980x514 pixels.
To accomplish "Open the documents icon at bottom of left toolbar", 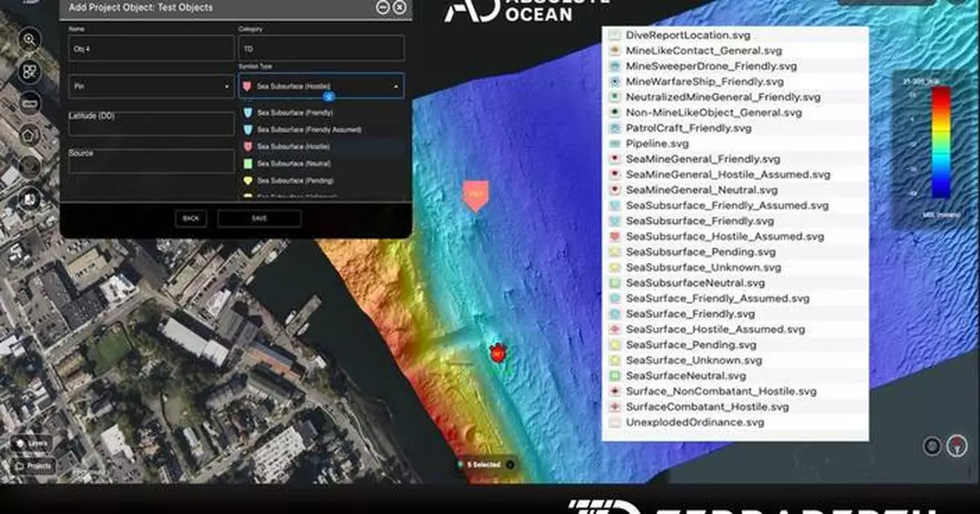I will [x=30, y=198].
